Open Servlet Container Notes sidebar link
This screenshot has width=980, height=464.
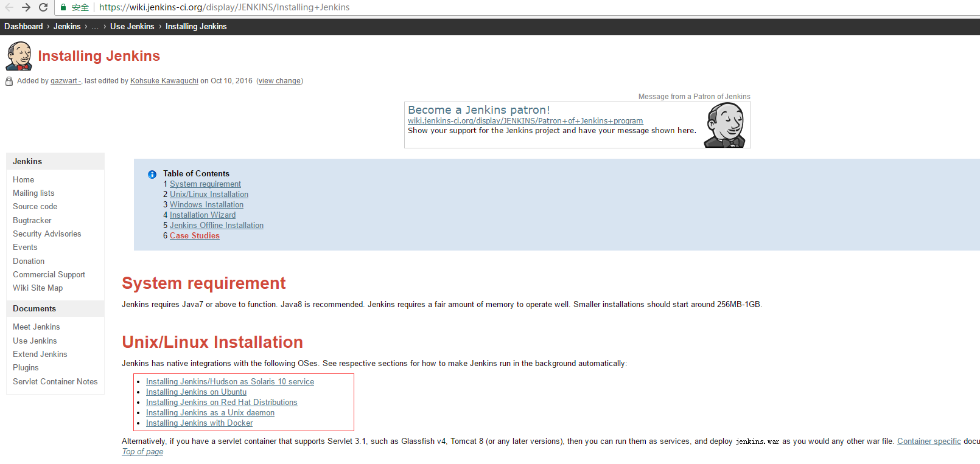(55, 382)
